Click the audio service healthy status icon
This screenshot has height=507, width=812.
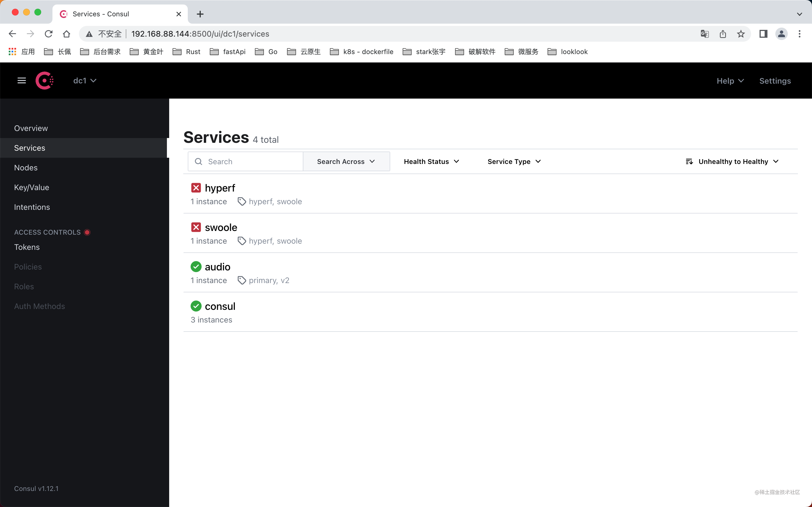pos(196,266)
